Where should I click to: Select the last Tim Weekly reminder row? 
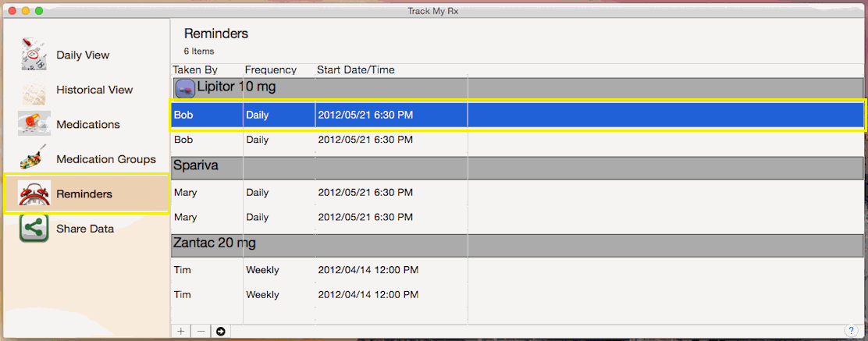[517, 294]
